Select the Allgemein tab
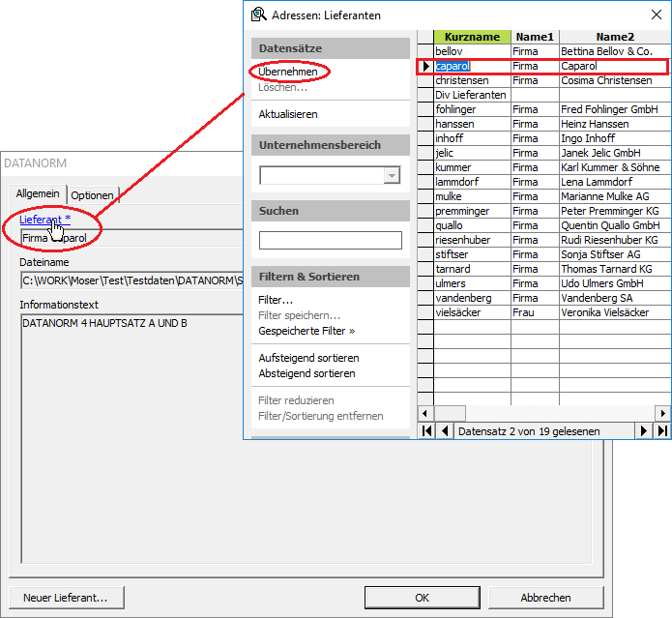This screenshot has height=618, width=672. tap(39, 194)
